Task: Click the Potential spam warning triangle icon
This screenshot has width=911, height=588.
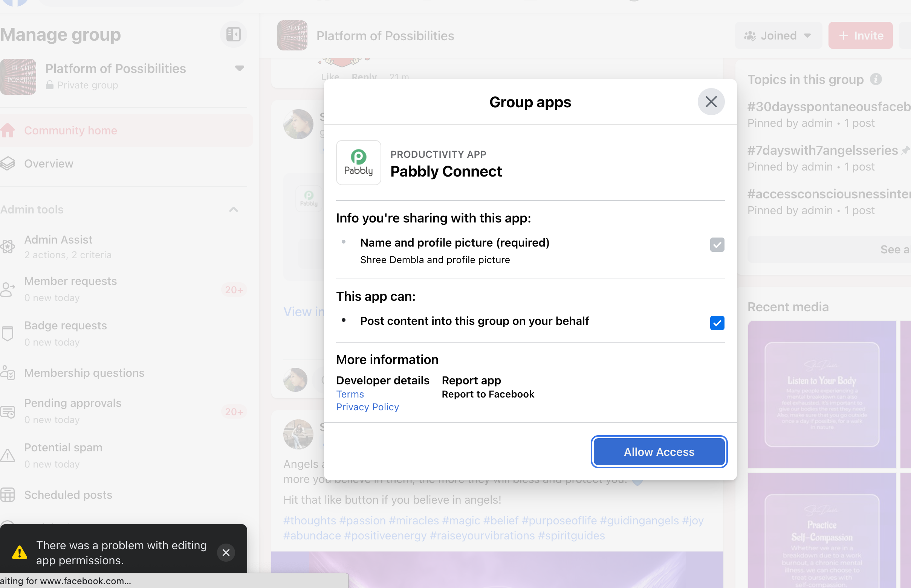Action: pyautogui.click(x=7, y=455)
